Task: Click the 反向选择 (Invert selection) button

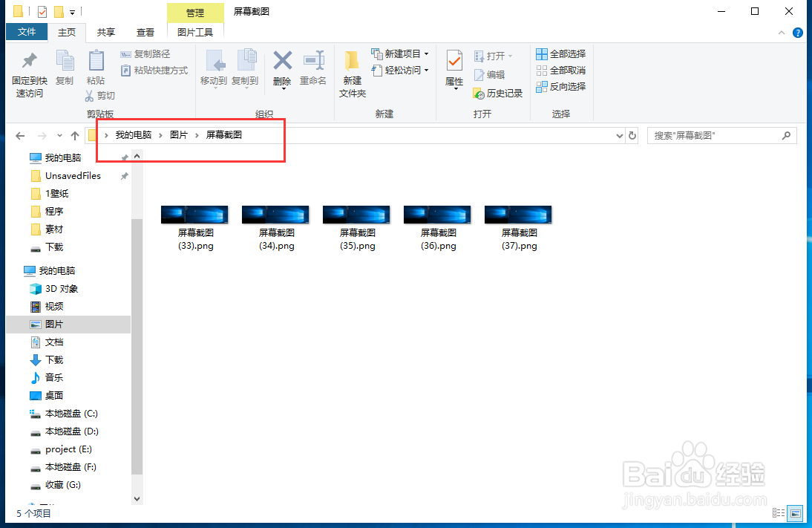Action: [560, 87]
